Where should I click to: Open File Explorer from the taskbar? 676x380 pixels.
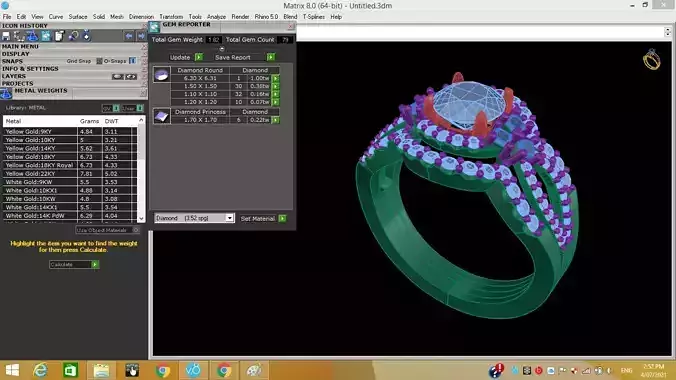[x=101, y=370]
